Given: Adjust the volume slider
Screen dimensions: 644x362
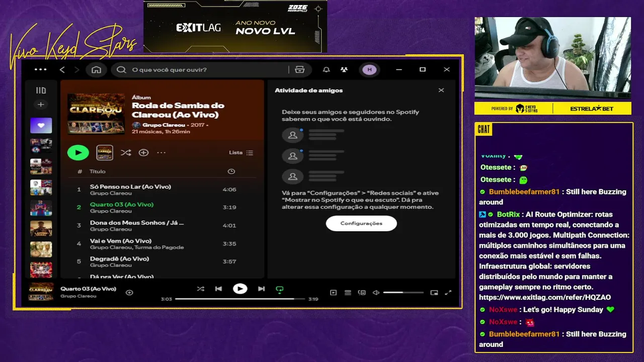Looking at the screenshot, I should [x=403, y=293].
